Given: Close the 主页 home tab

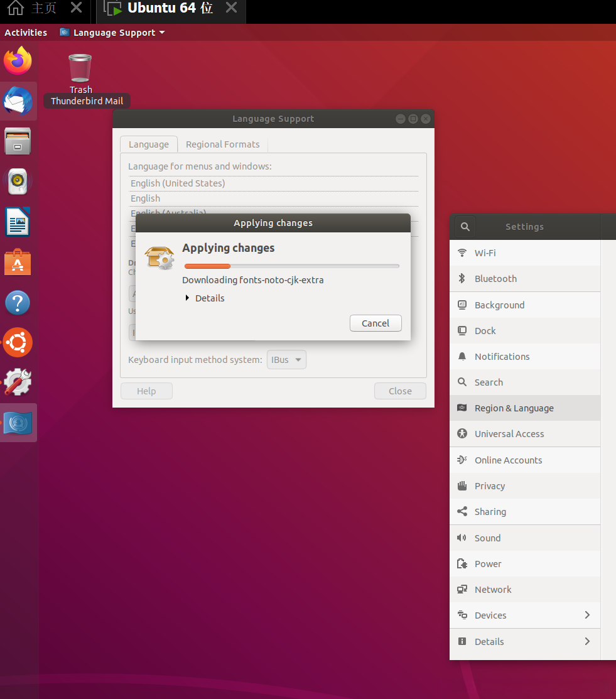Looking at the screenshot, I should point(76,7).
